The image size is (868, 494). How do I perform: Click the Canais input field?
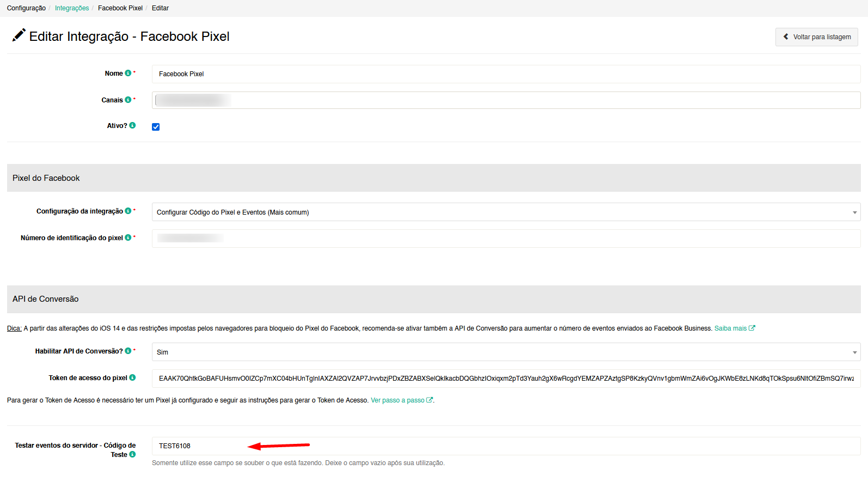(506, 100)
